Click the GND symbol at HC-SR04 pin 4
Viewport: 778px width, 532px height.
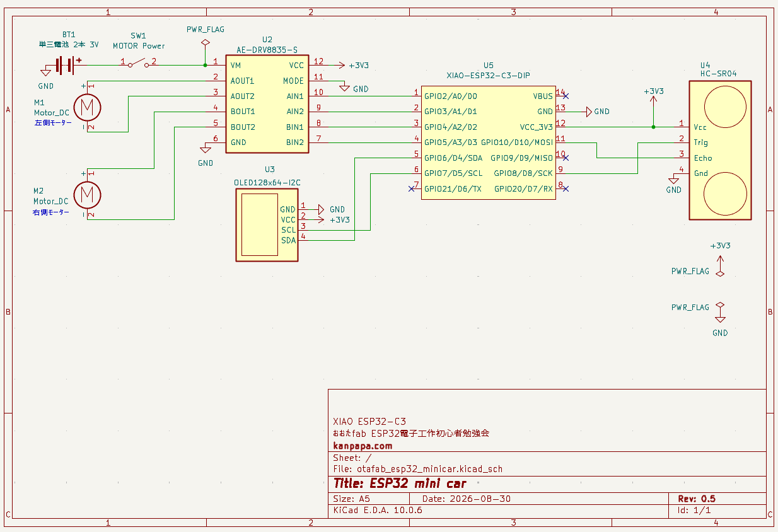674,180
